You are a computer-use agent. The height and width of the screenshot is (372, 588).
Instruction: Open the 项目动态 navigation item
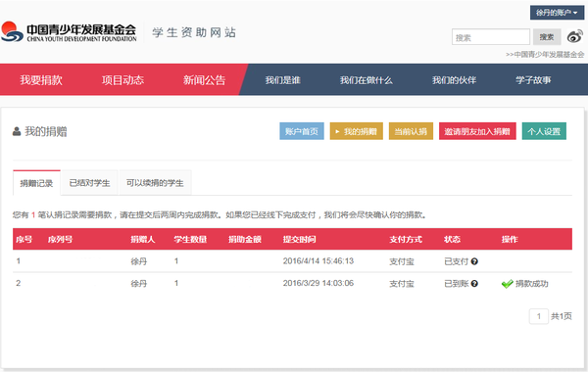coord(123,80)
